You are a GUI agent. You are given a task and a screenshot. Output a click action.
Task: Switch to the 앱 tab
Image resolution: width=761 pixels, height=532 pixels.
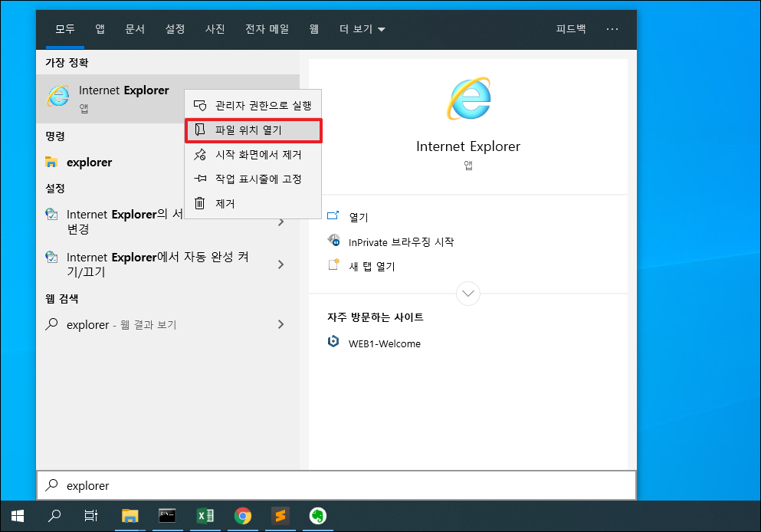[x=100, y=29]
